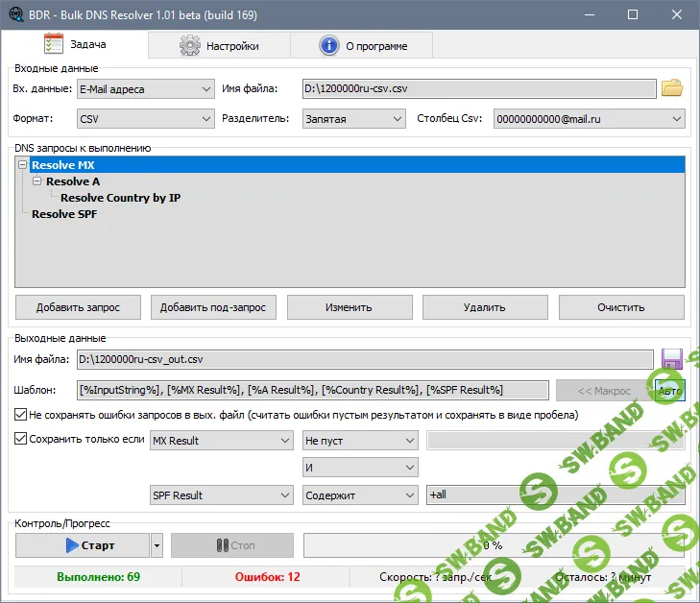Collapse the Resolve MX tree node
This screenshot has height=603, width=700.
[x=22, y=165]
